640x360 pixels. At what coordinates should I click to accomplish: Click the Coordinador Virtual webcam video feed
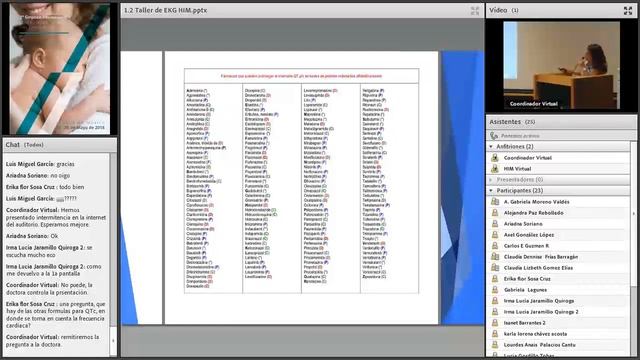(x=561, y=65)
